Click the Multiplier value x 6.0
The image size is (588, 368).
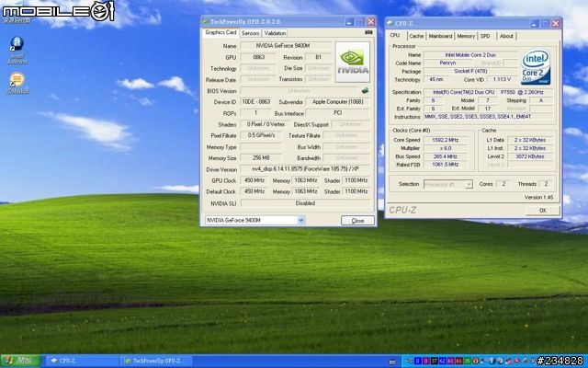[445, 148]
